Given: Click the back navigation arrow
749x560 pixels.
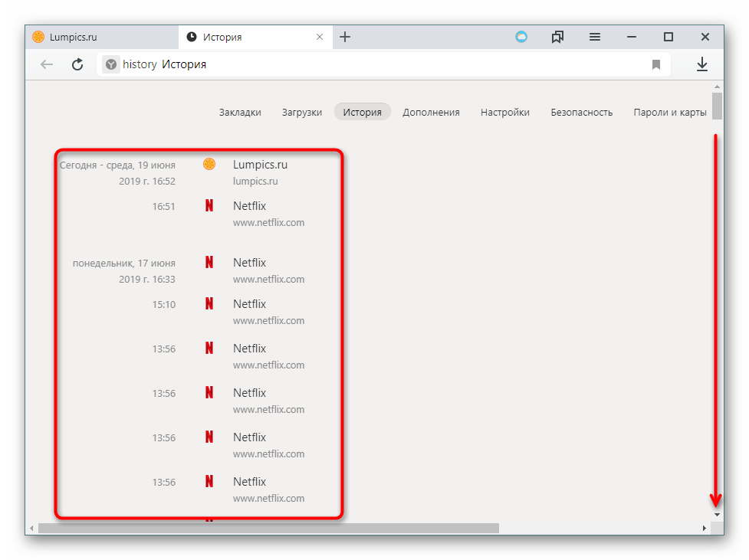Looking at the screenshot, I should (46, 64).
